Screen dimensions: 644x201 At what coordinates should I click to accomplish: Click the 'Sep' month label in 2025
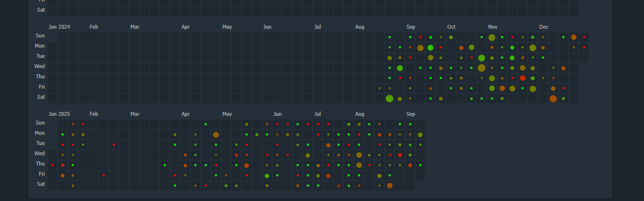(x=410, y=114)
